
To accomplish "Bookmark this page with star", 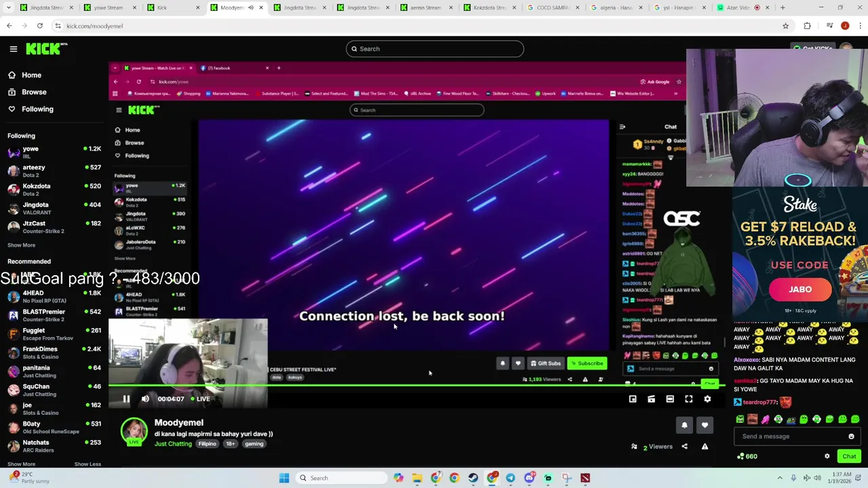I will pyautogui.click(x=785, y=26).
